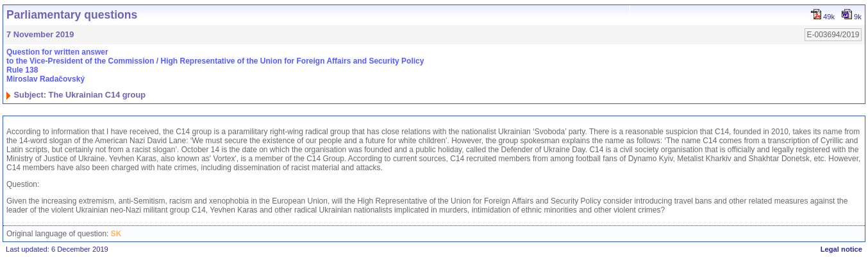This screenshot has height=262, width=868.
Task: Click the 'Question:' label
Action: (x=23, y=184)
